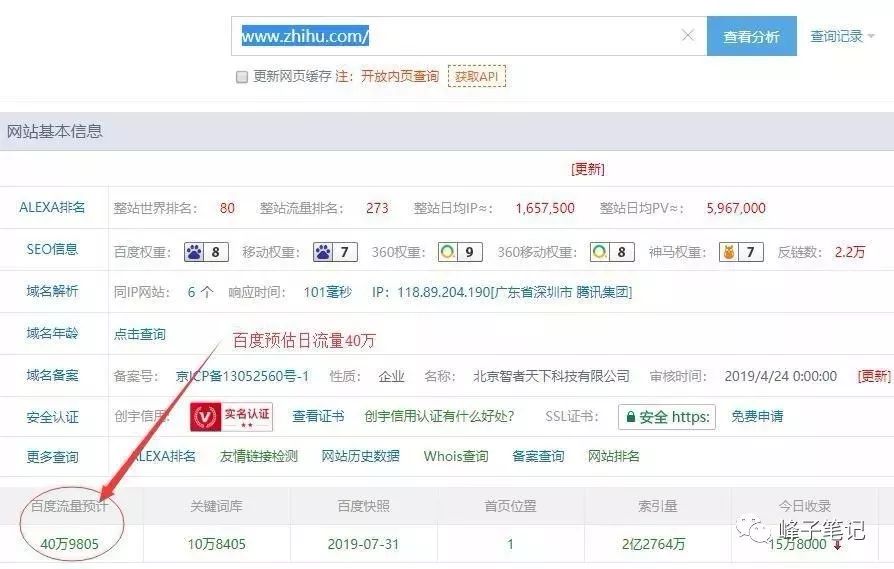Click the 关键词库 column header

pyautogui.click(x=217, y=506)
